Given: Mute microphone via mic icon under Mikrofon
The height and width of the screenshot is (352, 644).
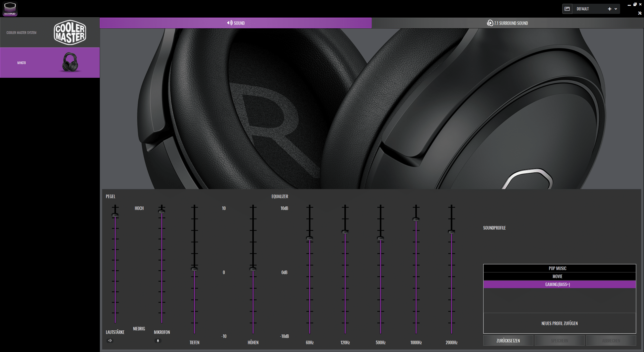Looking at the screenshot, I should point(158,341).
